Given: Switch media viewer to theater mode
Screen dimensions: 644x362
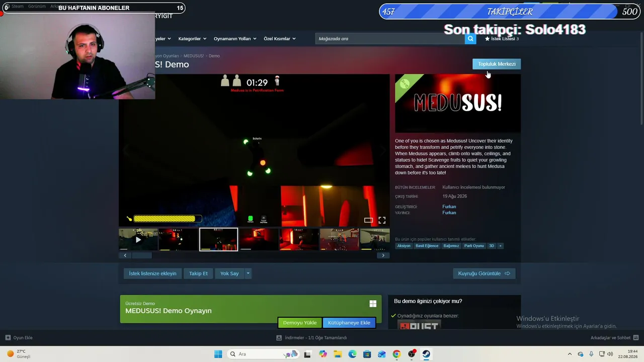Looking at the screenshot, I should (x=369, y=220).
